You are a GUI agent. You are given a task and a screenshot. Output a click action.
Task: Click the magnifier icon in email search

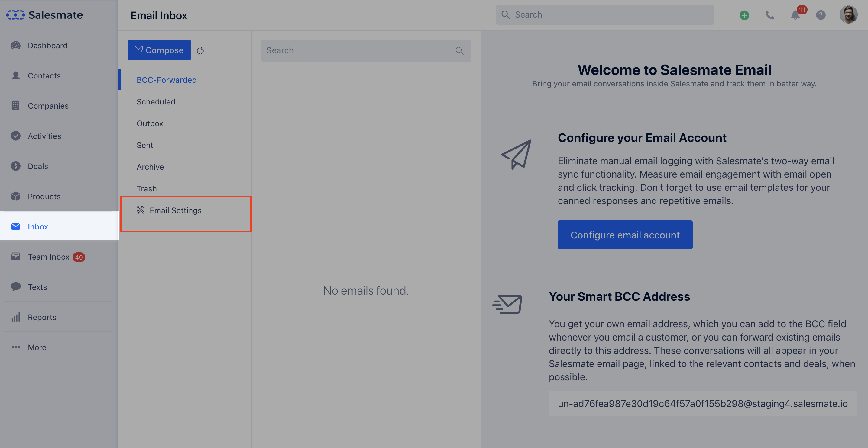click(x=459, y=51)
